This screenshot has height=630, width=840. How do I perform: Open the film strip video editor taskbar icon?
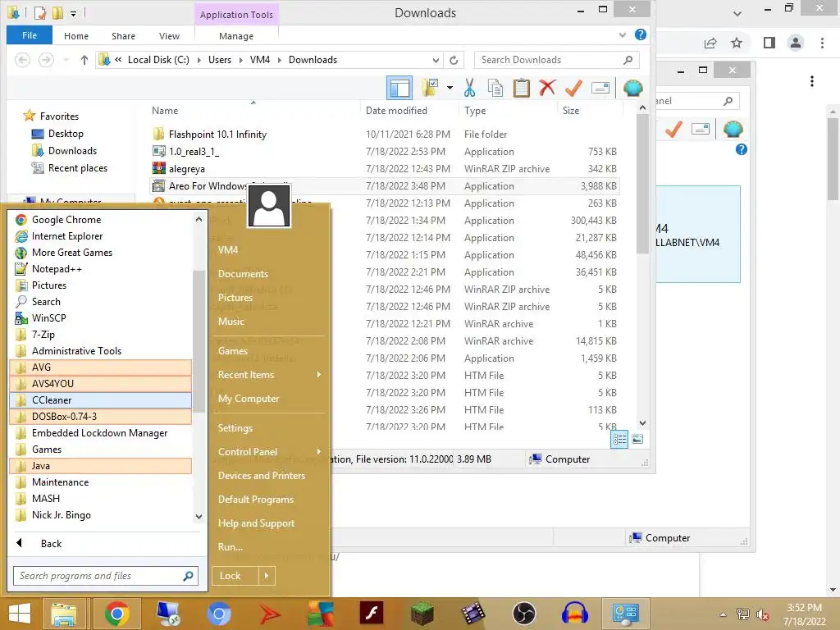pyautogui.click(x=473, y=614)
